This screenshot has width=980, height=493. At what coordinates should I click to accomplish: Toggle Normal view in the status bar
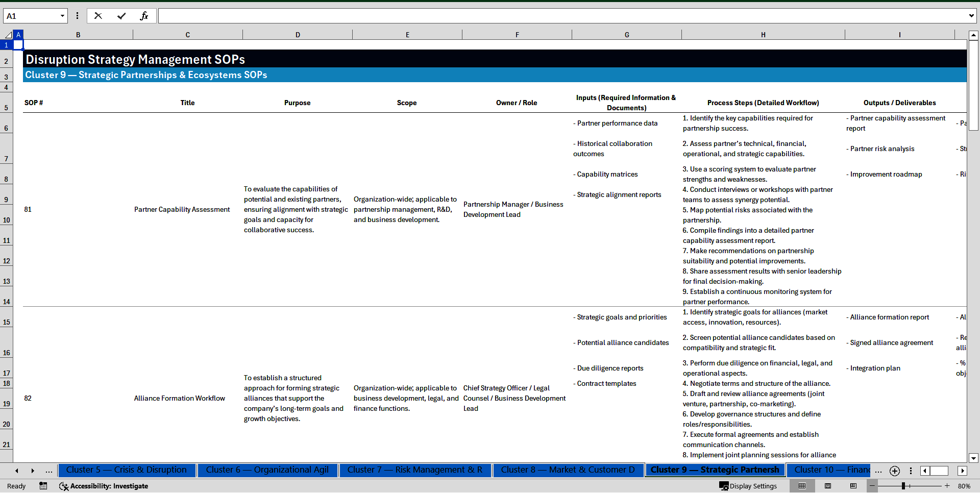pos(802,486)
